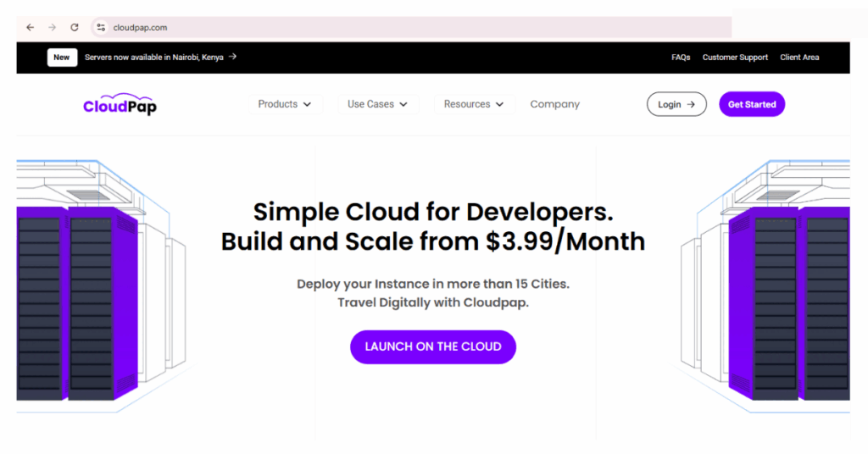This screenshot has height=454, width=868.
Task: Click the New badge in the announcement bar
Action: 62,58
